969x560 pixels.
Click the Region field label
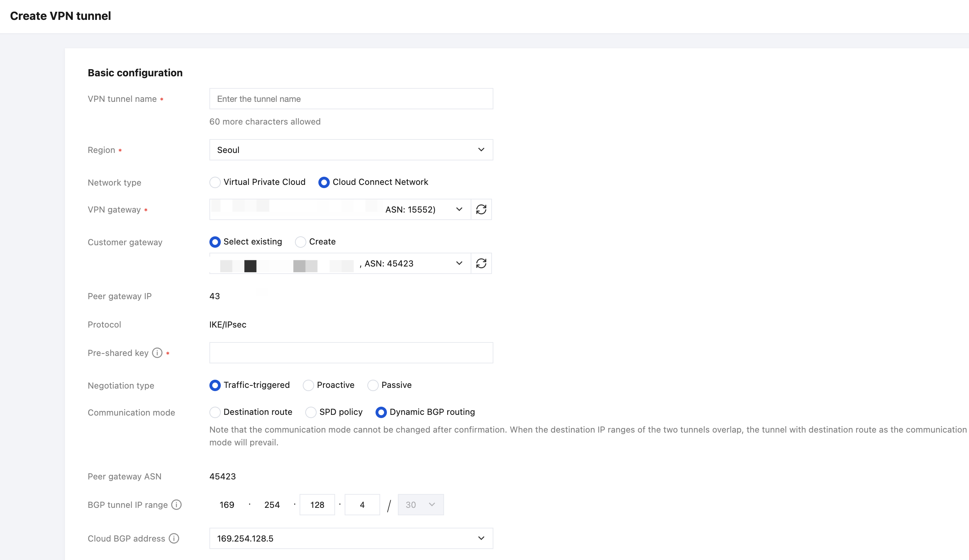coord(102,150)
